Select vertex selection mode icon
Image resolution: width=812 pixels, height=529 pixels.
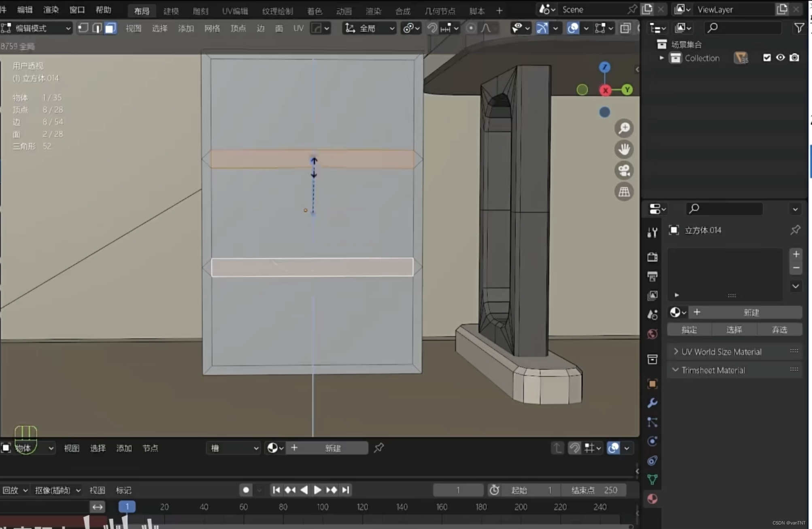click(83, 28)
